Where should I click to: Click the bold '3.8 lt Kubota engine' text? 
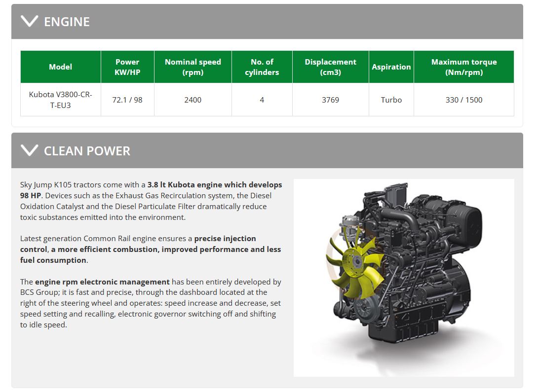185,184
